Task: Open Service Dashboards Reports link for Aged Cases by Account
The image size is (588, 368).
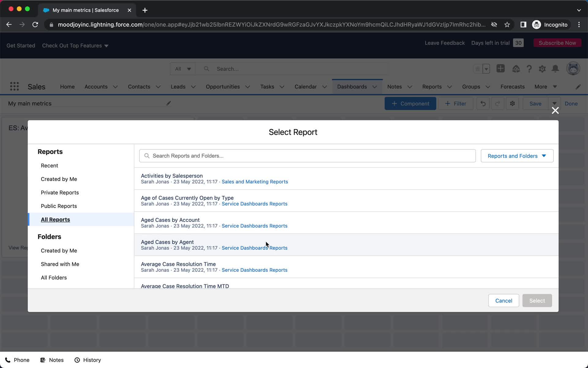Action: pyautogui.click(x=254, y=226)
